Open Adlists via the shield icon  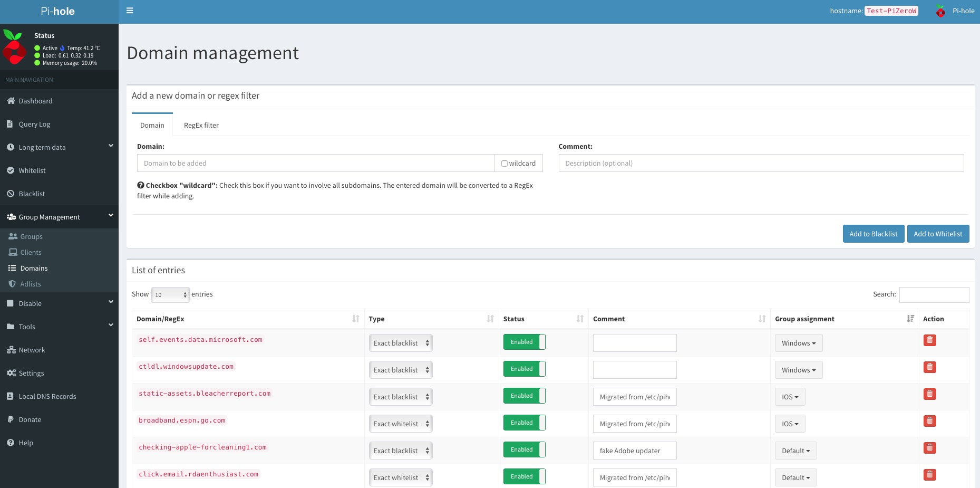12,284
